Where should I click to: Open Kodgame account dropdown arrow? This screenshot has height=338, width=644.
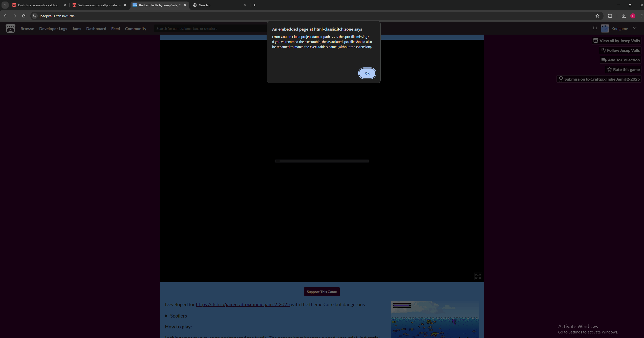(x=634, y=28)
